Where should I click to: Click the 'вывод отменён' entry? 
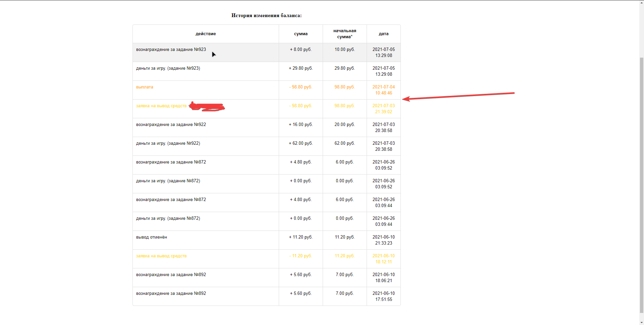[x=152, y=237]
